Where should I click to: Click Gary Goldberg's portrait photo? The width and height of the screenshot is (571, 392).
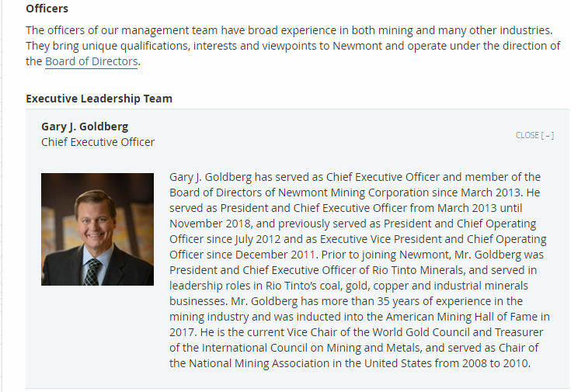coord(97,229)
